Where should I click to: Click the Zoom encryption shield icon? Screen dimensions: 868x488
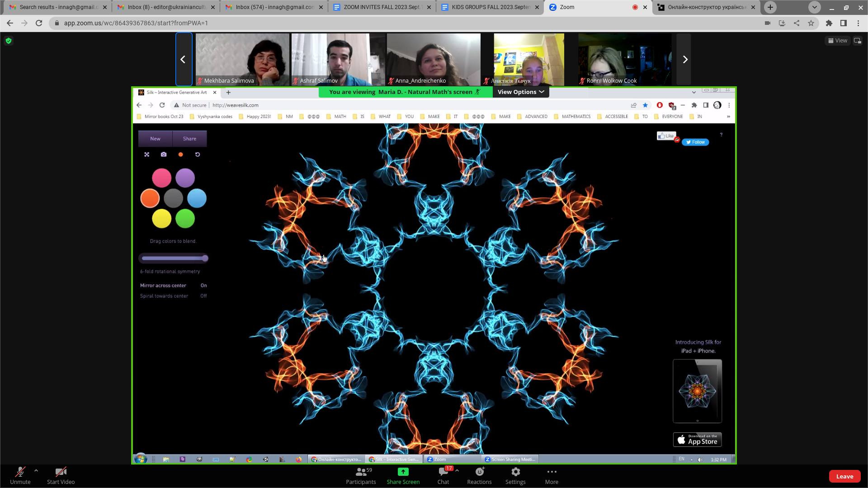coord(9,41)
